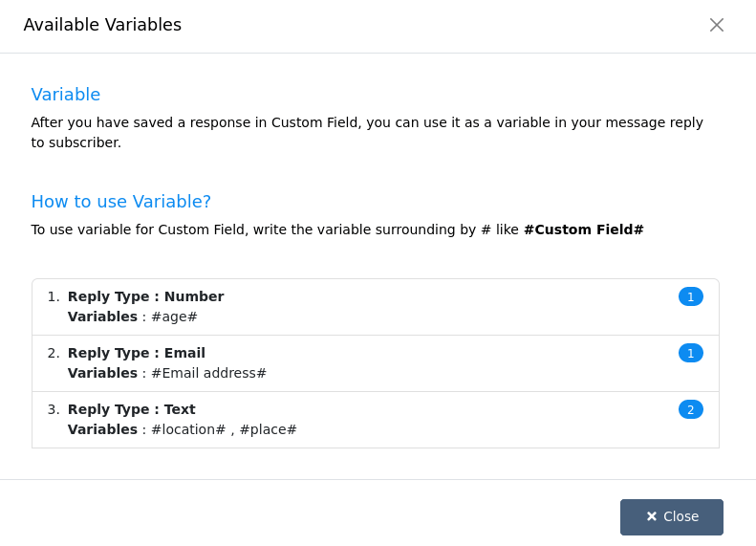Click the Variable heading
Viewport: 756px width, 546px height.
[x=66, y=94]
